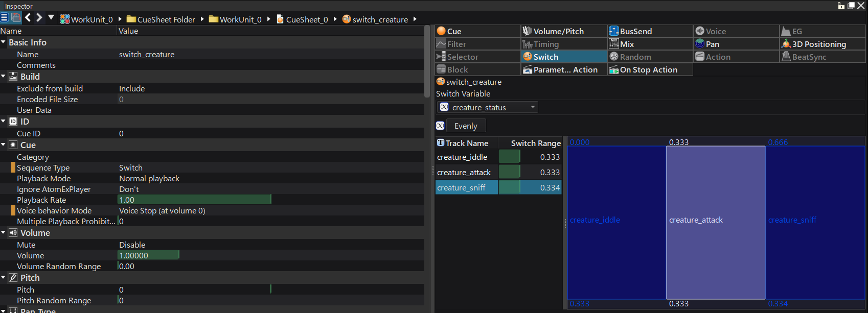The height and width of the screenshot is (313, 868).
Task: Open the creature_status Switch Variable dropdown
Action: [533, 107]
